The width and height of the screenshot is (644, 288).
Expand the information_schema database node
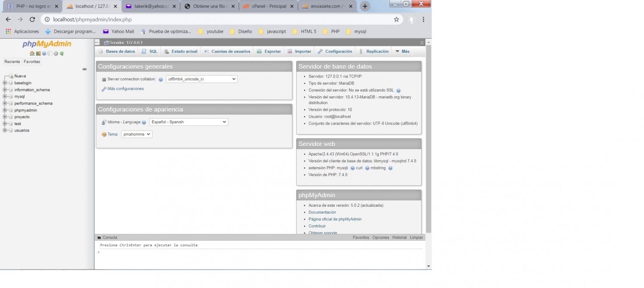coord(5,90)
